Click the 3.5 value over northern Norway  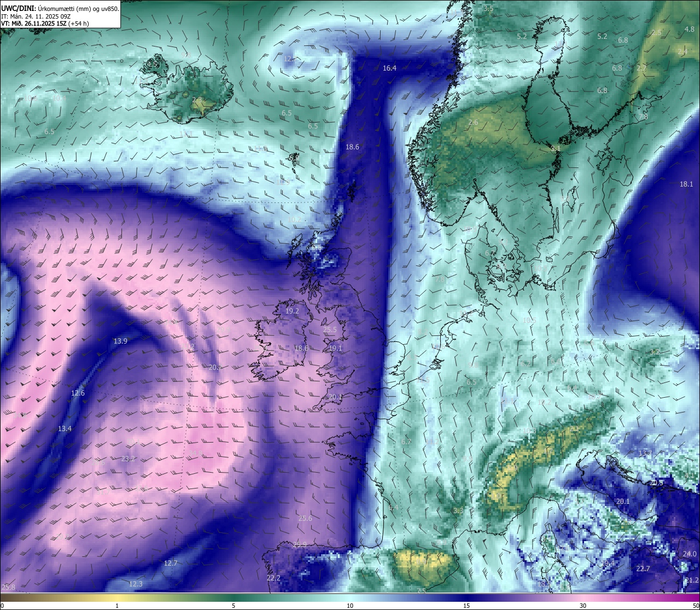pos(488,8)
